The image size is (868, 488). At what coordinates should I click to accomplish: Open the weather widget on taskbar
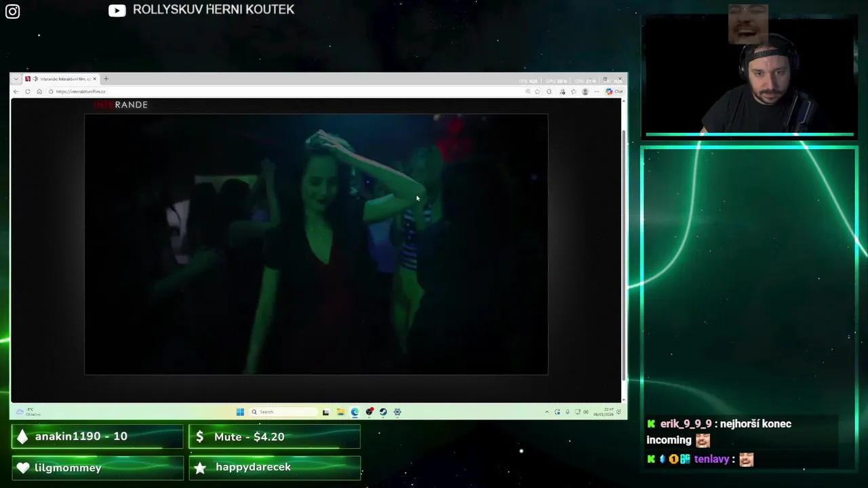pyautogui.click(x=28, y=411)
